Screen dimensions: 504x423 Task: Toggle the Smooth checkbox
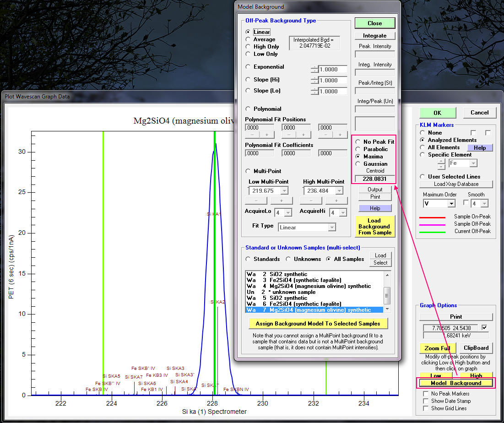tap(466, 203)
